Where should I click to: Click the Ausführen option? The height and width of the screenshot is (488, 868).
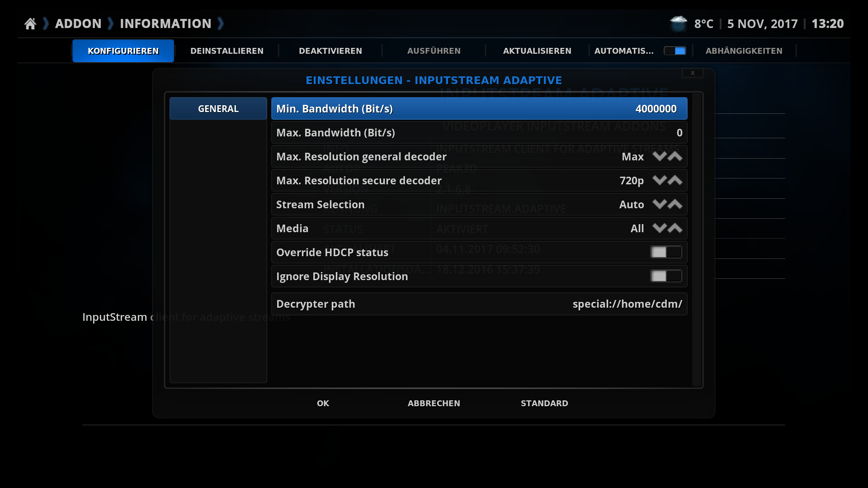click(x=434, y=51)
